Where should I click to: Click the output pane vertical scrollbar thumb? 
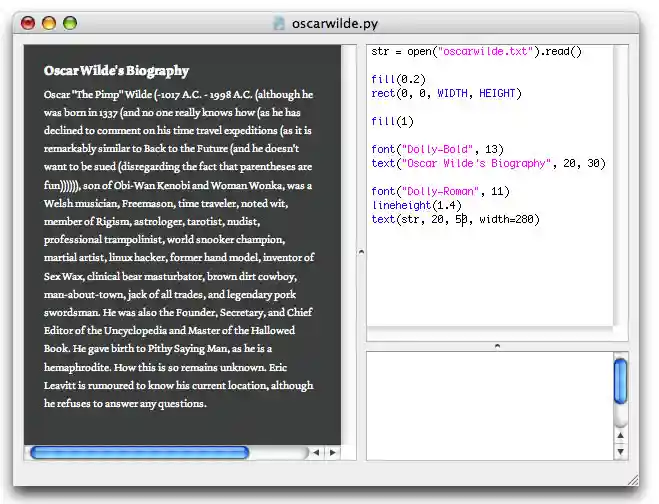(x=620, y=382)
